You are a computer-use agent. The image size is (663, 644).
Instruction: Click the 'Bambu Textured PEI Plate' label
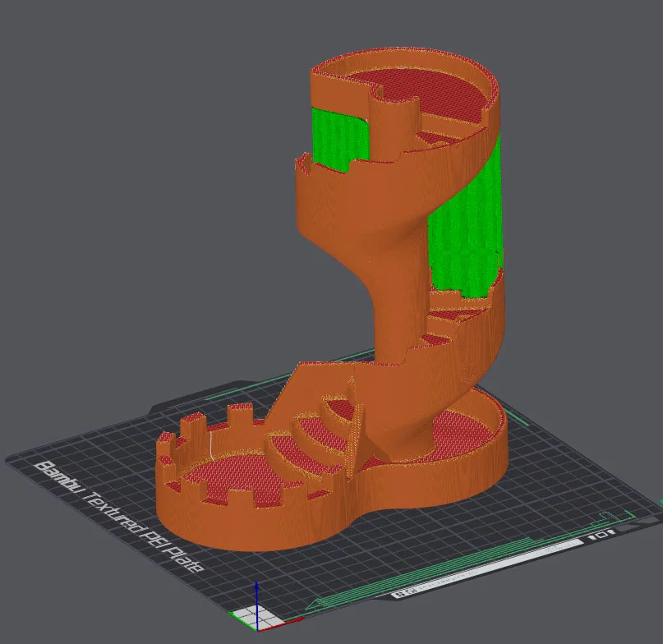click(119, 519)
